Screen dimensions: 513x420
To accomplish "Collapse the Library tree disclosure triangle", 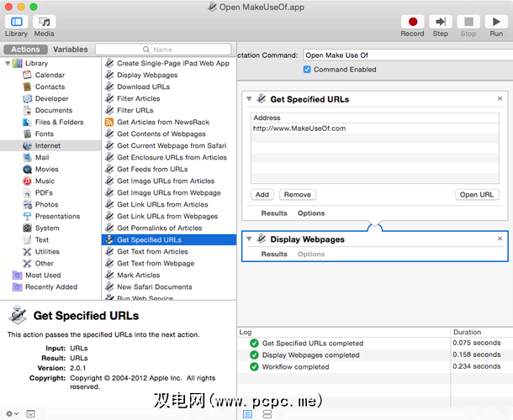I will pos(8,63).
